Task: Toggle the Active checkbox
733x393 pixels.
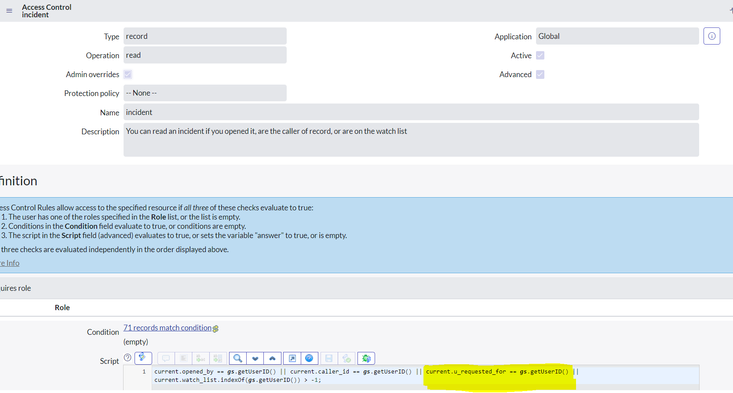Action: tap(540, 55)
